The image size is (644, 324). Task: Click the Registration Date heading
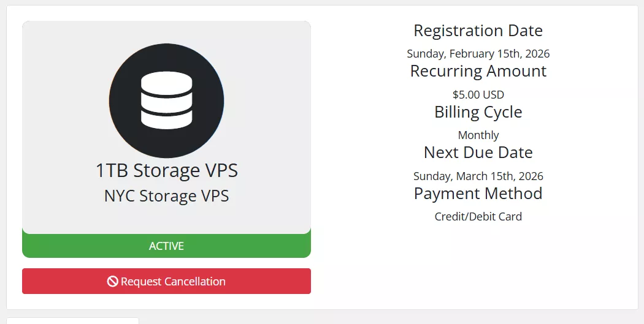[478, 31]
